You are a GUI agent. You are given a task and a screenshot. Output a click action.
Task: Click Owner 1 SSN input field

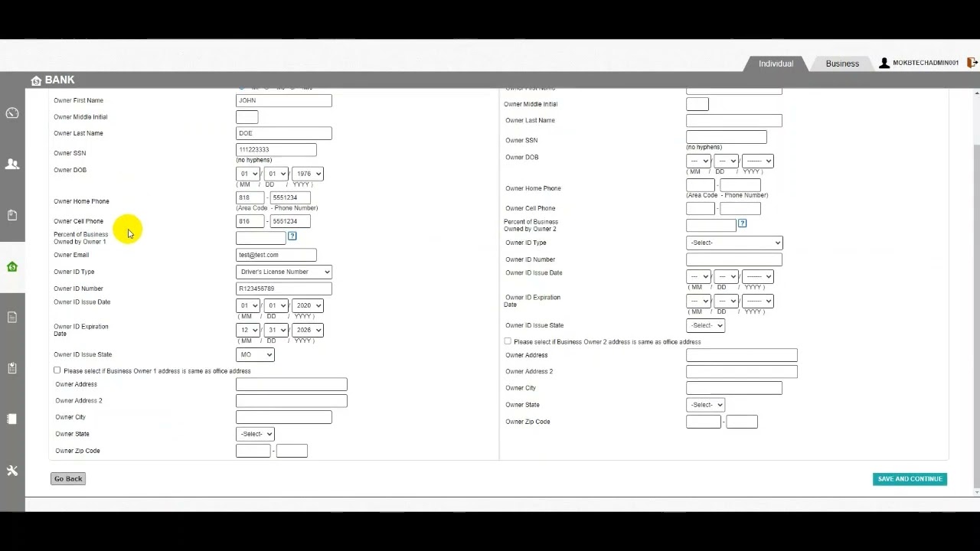pos(276,149)
